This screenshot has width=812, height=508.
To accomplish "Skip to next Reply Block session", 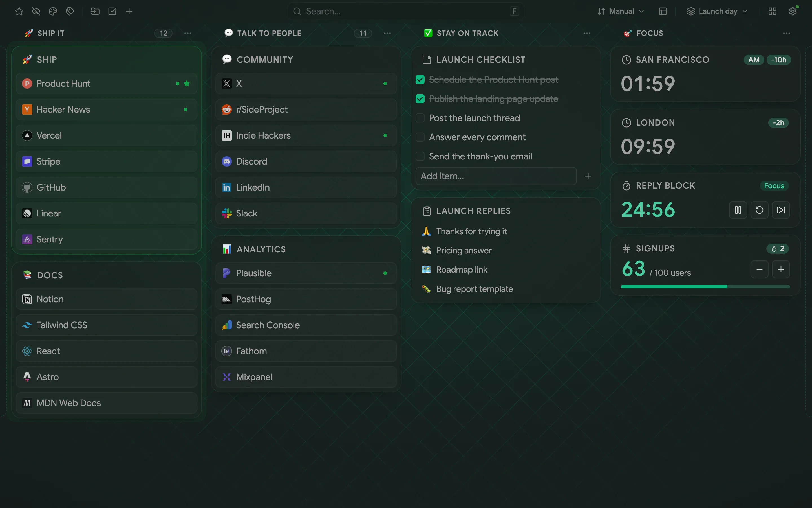I will point(781,210).
